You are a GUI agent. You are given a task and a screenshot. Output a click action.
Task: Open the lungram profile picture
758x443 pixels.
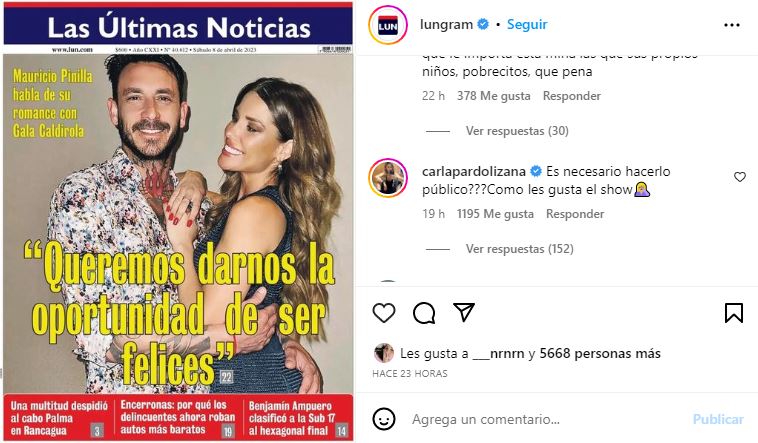[388, 25]
